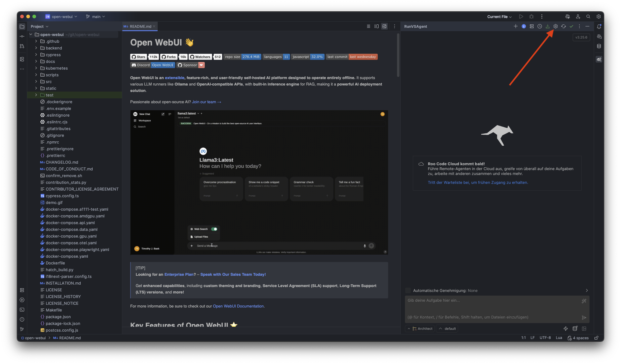Run the current file with the play button
This screenshot has width=621, height=364.
[521, 16]
